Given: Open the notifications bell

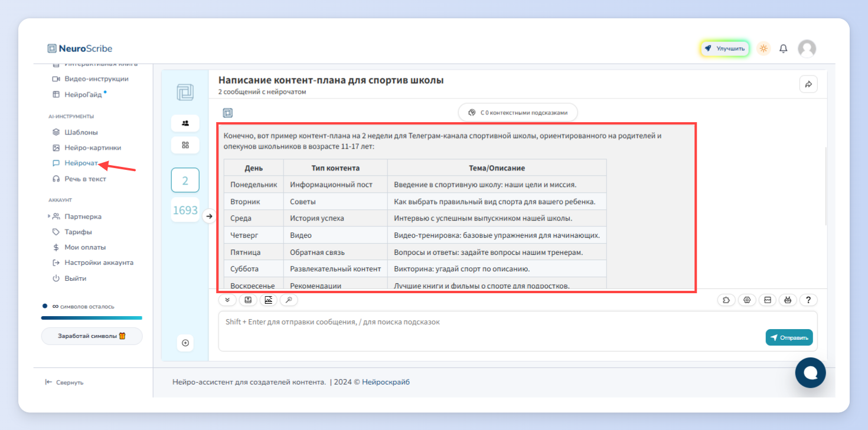Looking at the screenshot, I should (x=784, y=48).
